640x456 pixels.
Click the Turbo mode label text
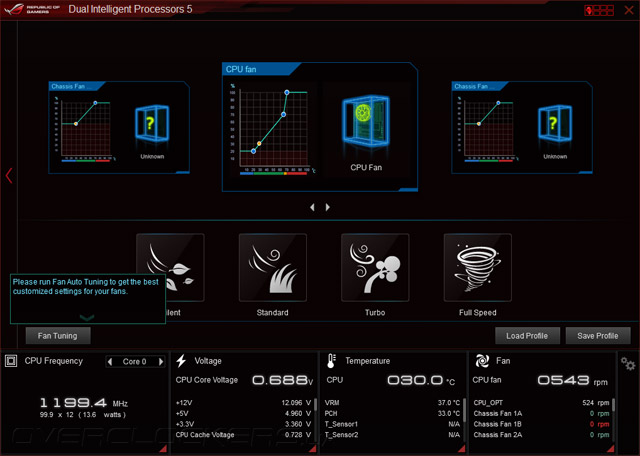(x=375, y=312)
